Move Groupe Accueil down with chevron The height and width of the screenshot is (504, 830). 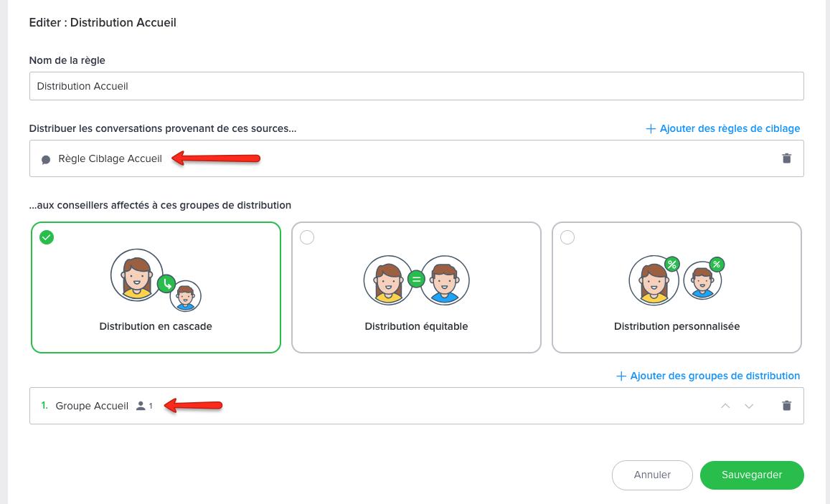(749, 406)
